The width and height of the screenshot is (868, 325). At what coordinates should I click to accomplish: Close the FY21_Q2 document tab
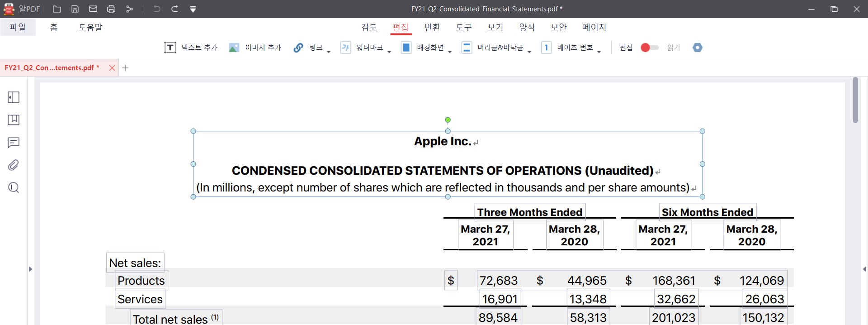(112, 68)
